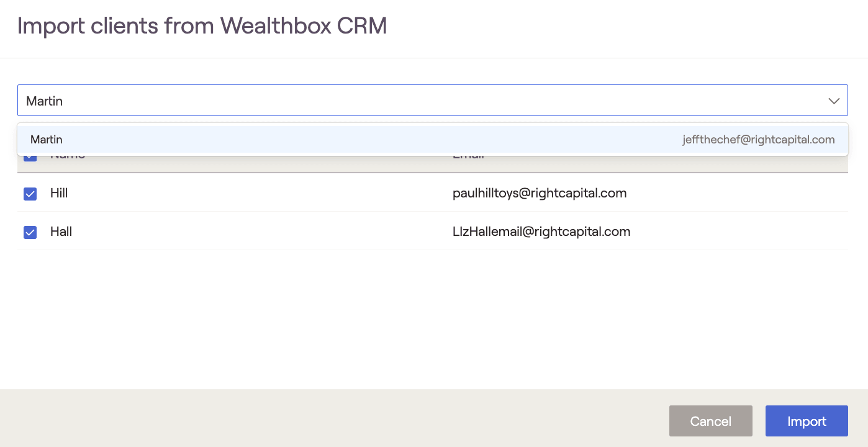Select the Martin option from the suggestion list
Viewport: 868px width, 447px height.
click(47, 140)
